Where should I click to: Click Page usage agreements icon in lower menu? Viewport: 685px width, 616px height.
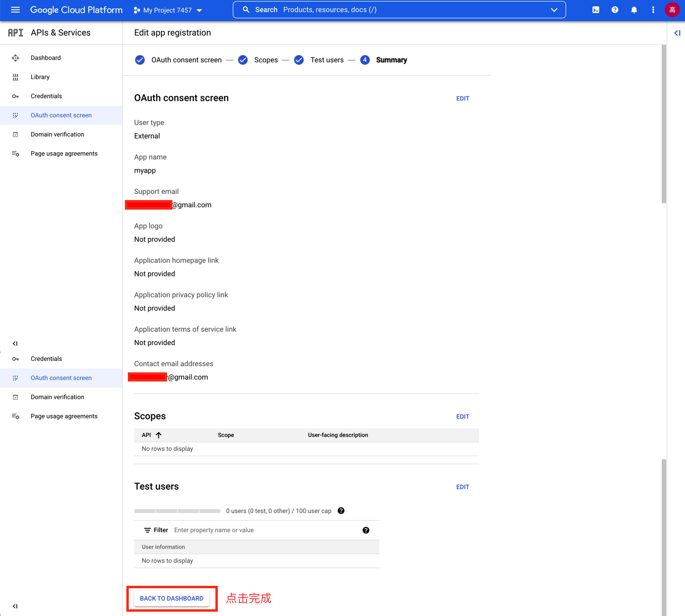click(x=15, y=416)
